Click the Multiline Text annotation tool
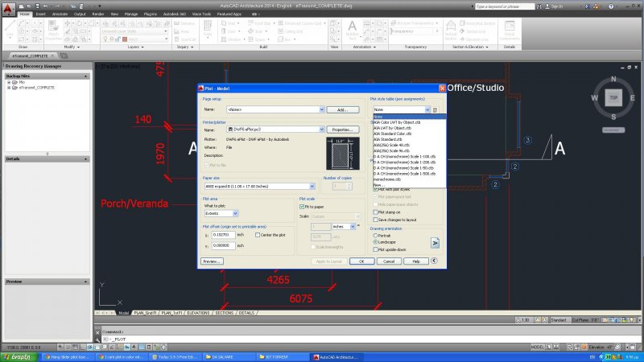 point(353,30)
